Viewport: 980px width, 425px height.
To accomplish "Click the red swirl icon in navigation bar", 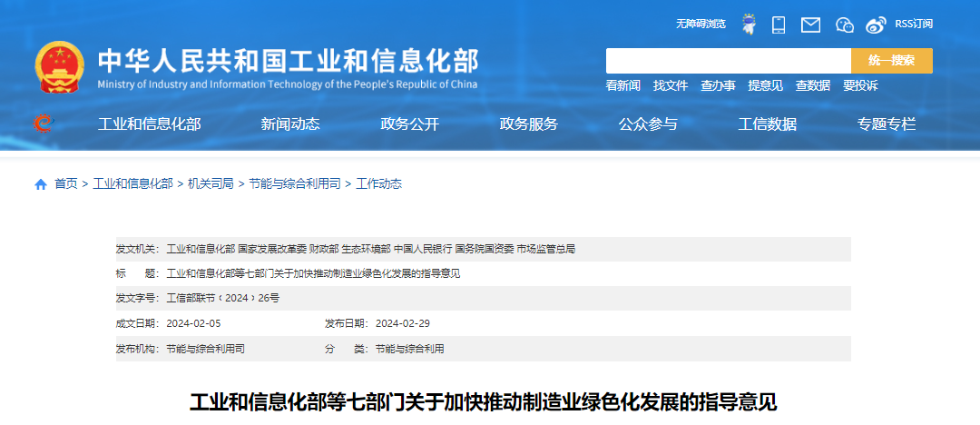I will [42, 123].
